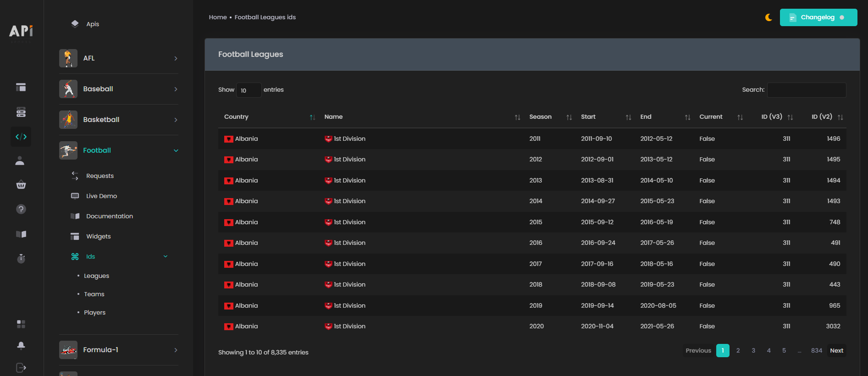
Task: Sort by Start column arrows
Action: 628,117
